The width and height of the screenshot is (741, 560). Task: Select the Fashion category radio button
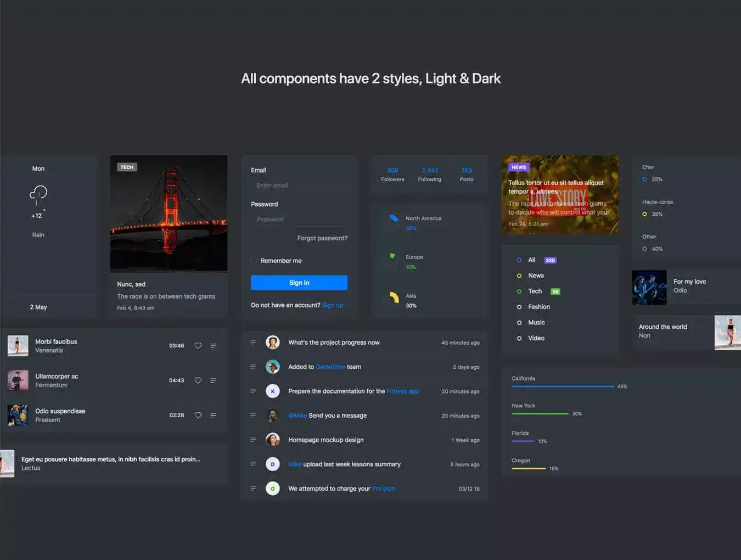click(x=519, y=307)
